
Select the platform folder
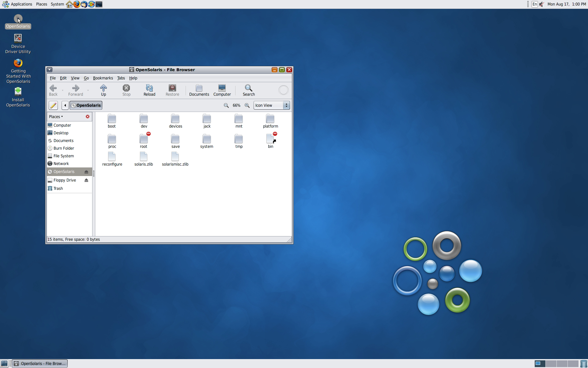click(270, 121)
